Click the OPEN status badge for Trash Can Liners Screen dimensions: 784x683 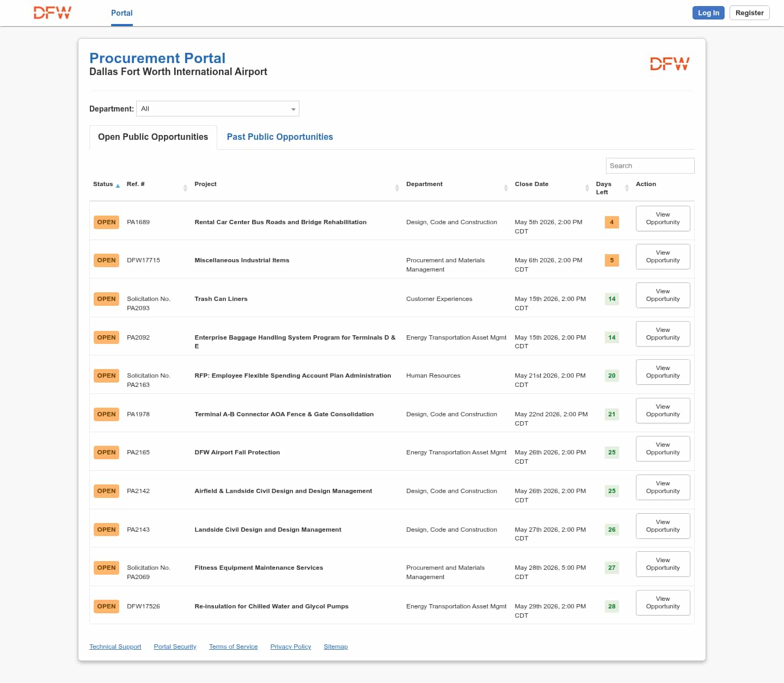pos(106,299)
